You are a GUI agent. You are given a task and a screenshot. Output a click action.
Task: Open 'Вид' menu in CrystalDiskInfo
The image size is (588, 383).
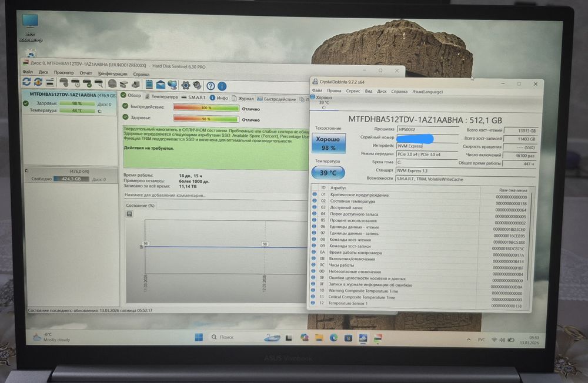coord(369,91)
